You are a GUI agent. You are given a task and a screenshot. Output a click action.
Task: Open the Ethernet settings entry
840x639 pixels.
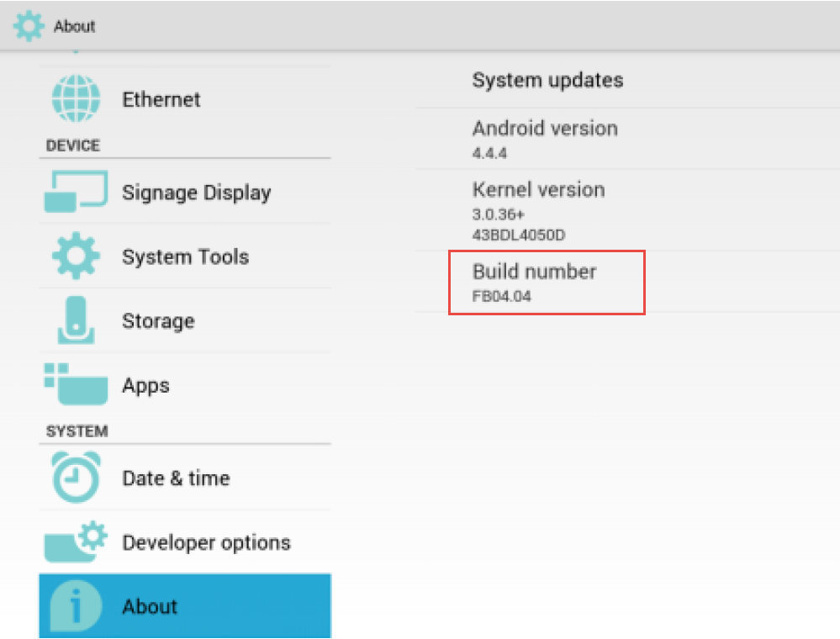click(185, 99)
